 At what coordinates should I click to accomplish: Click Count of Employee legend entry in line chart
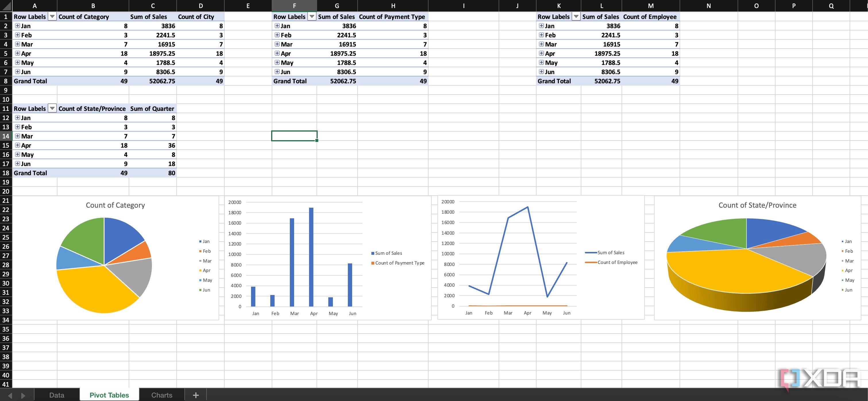click(611, 262)
